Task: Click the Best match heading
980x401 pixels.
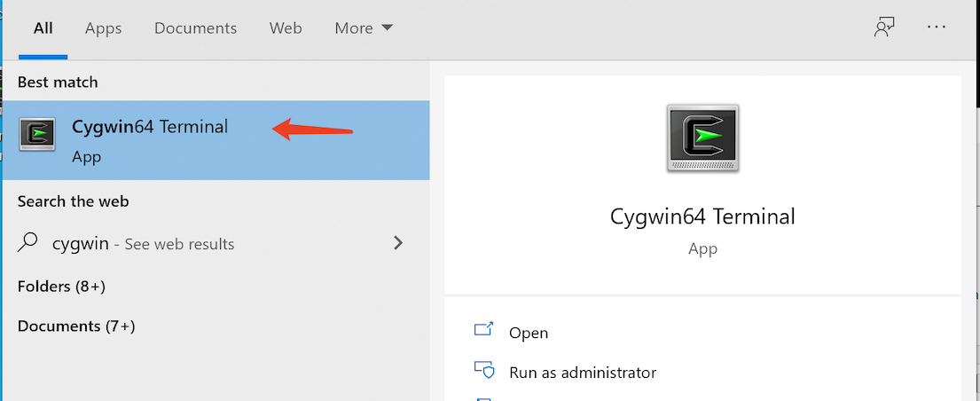Action: 58,82
